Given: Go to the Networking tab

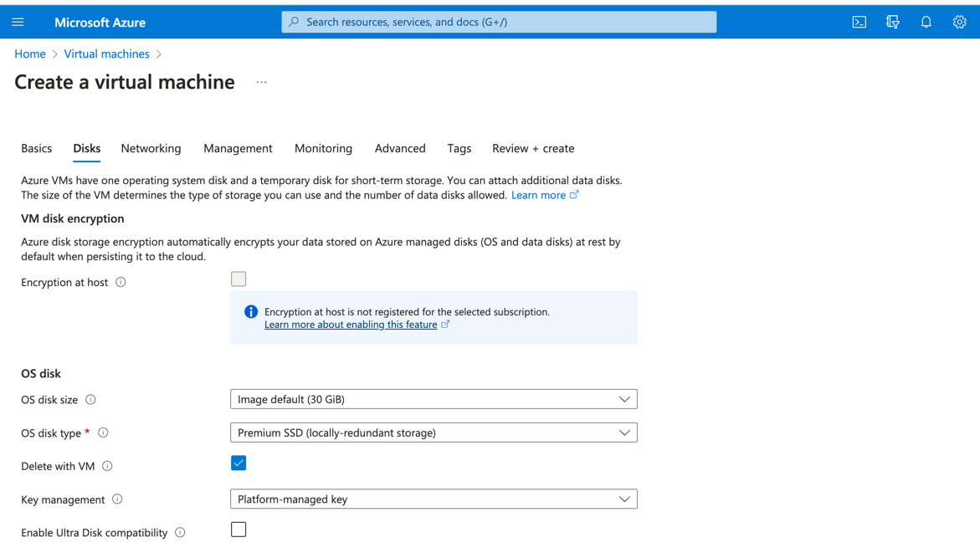Looking at the screenshot, I should click(151, 148).
